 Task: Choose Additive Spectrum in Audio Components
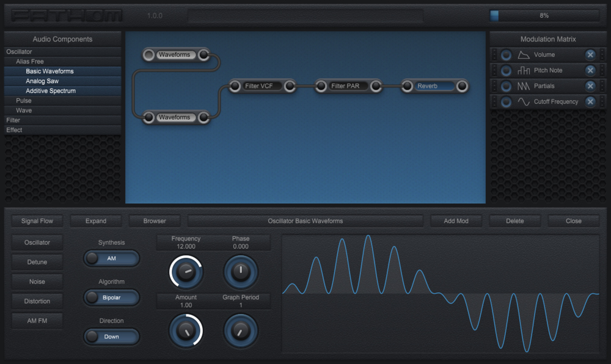[62, 91]
